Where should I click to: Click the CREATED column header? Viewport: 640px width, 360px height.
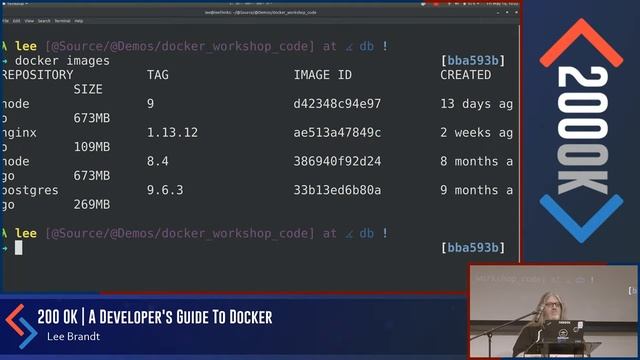pos(465,75)
